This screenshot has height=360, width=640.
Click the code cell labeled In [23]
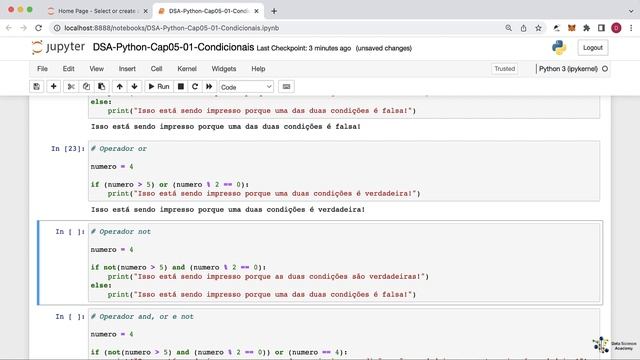[344, 171]
